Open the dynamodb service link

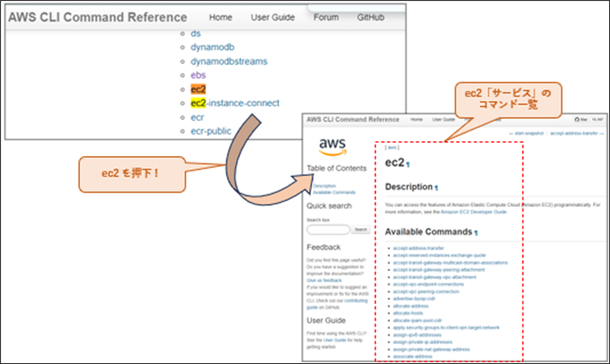pyautogui.click(x=213, y=47)
